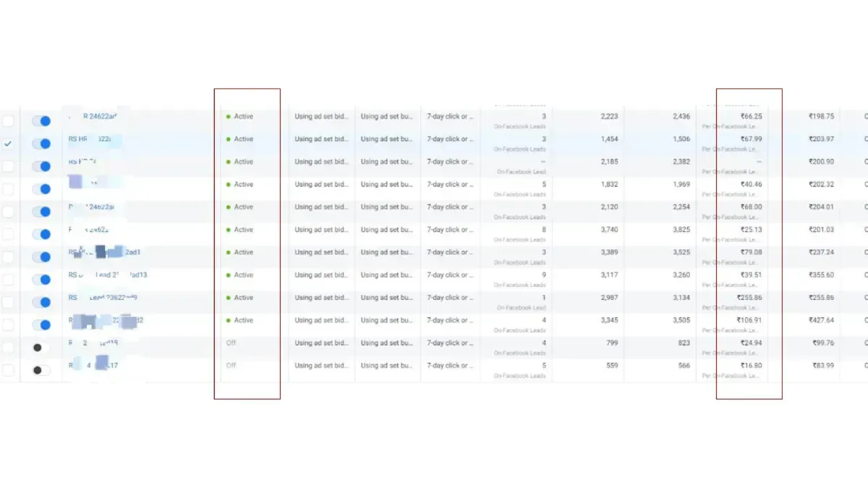Select the results count 1

[x=544, y=297]
